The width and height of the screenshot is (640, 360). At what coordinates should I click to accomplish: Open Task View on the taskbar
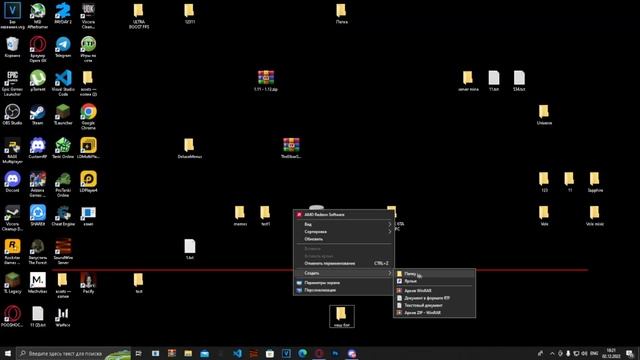(x=138, y=353)
